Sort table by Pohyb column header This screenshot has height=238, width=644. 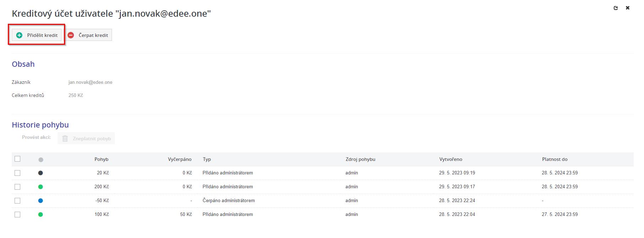pyautogui.click(x=101, y=159)
